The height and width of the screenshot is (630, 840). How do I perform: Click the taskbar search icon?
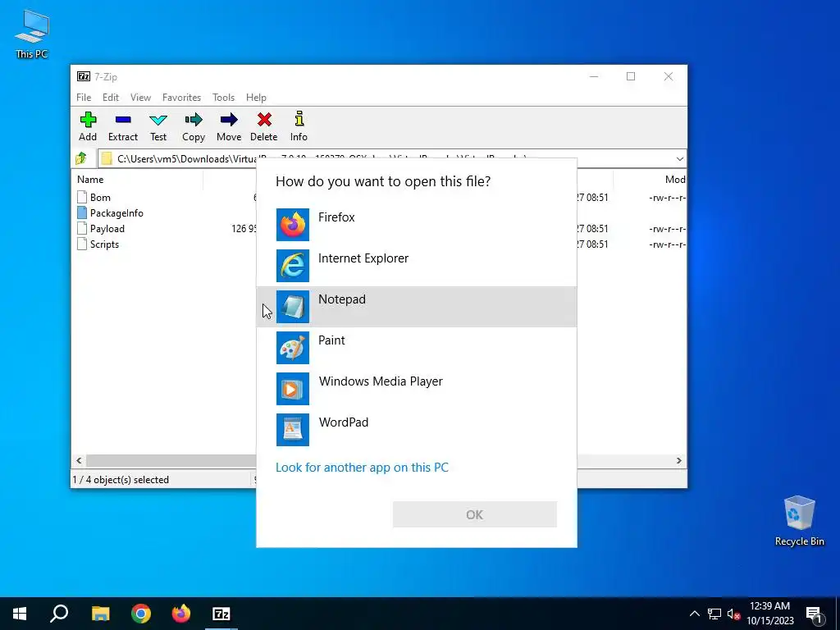[59, 614]
